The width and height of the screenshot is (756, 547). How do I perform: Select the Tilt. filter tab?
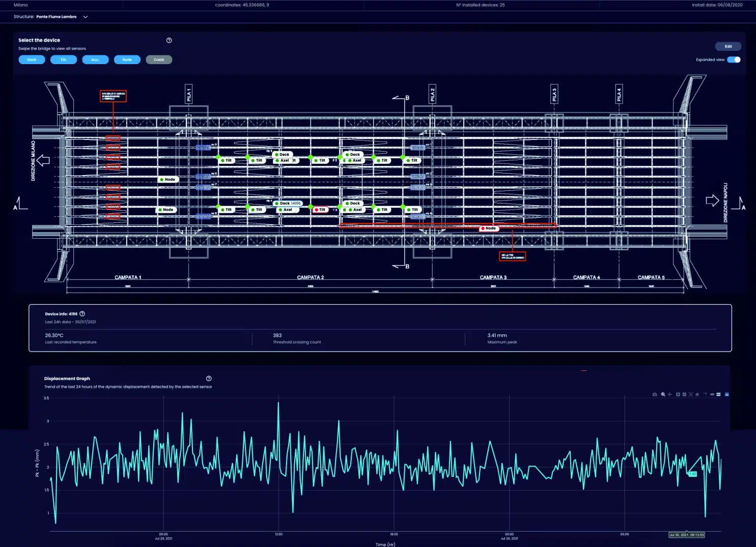point(64,60)
